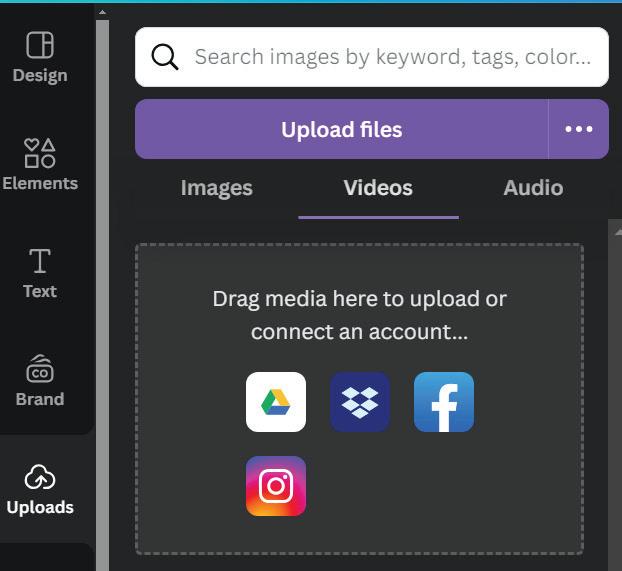This screenshot has width=622, height=571.
Task: Connect Google Drive account
Action: 276,402
